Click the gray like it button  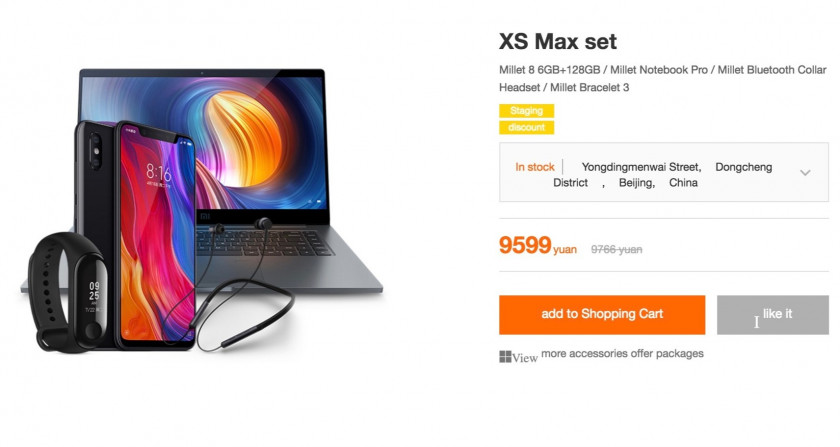[x=772, y=315]
